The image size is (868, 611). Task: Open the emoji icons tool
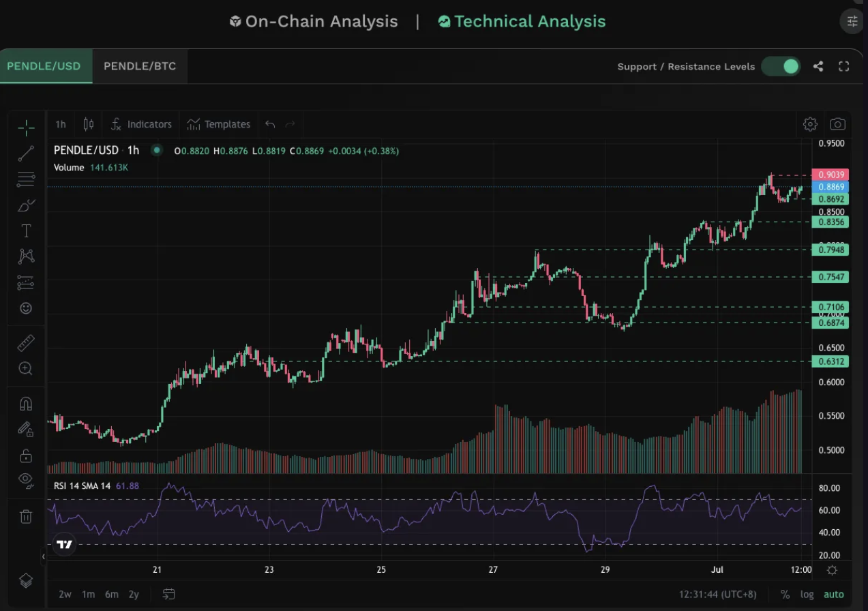coord(26,308)
